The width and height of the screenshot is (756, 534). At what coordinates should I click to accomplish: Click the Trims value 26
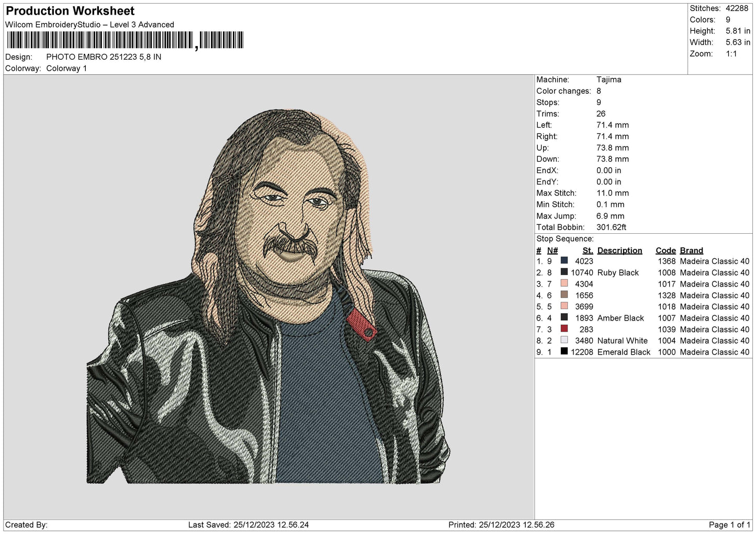[x=601, y=113]
